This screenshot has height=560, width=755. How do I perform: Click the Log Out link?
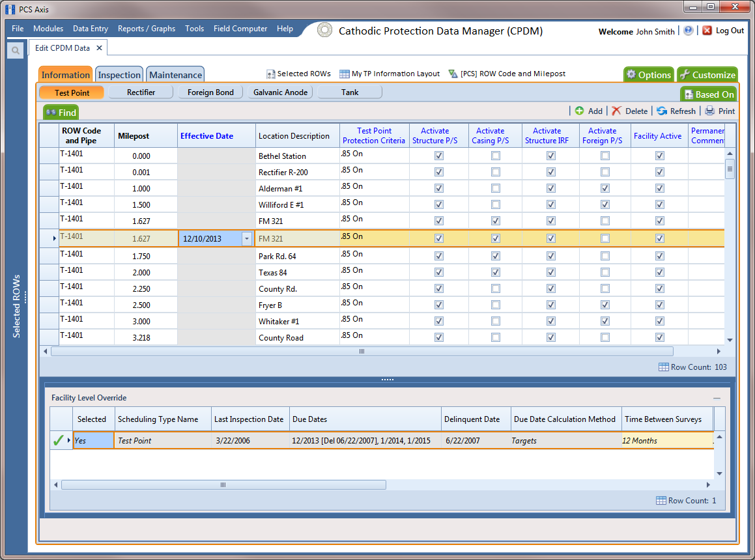[x=730, y=31]
